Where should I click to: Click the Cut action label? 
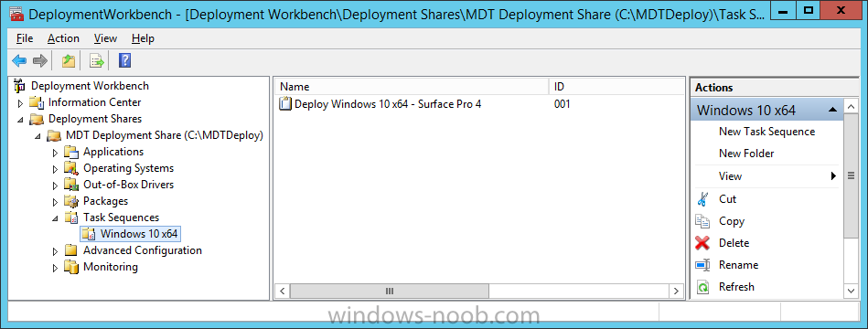coord(727,199)
